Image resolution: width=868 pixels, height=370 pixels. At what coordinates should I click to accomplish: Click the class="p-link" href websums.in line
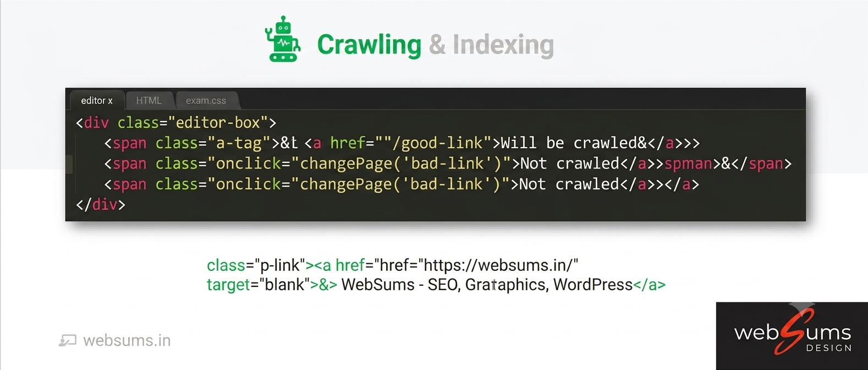pyautogui.click(x=393, y=265)
